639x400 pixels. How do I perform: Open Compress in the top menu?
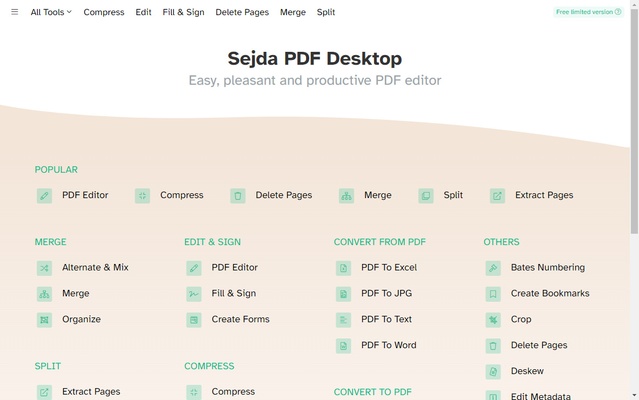(x=104, y=12)
